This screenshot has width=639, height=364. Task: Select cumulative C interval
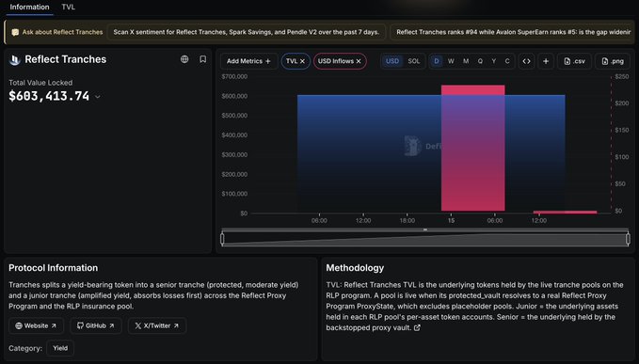coord(507,61)
